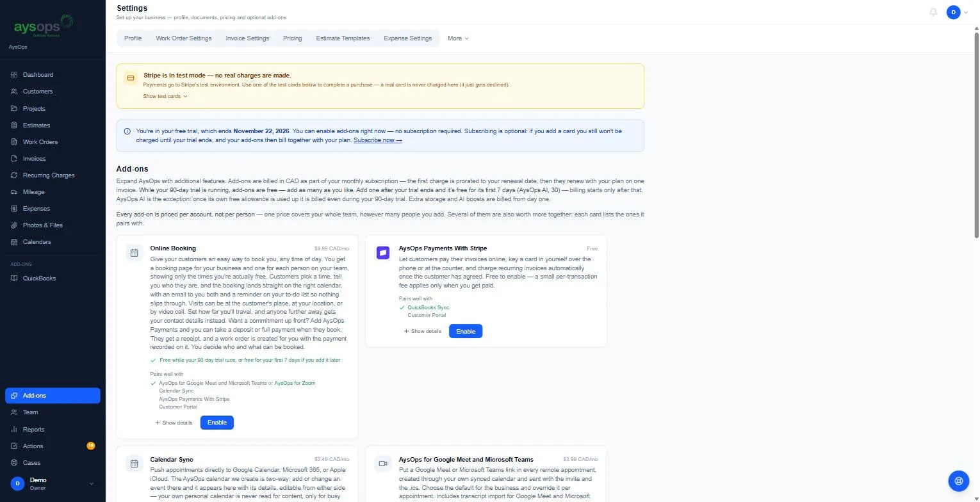Screen dimensions: 980x502
Task: Click the AysOps for Zoom pairing link
Action: click(295, 383)
